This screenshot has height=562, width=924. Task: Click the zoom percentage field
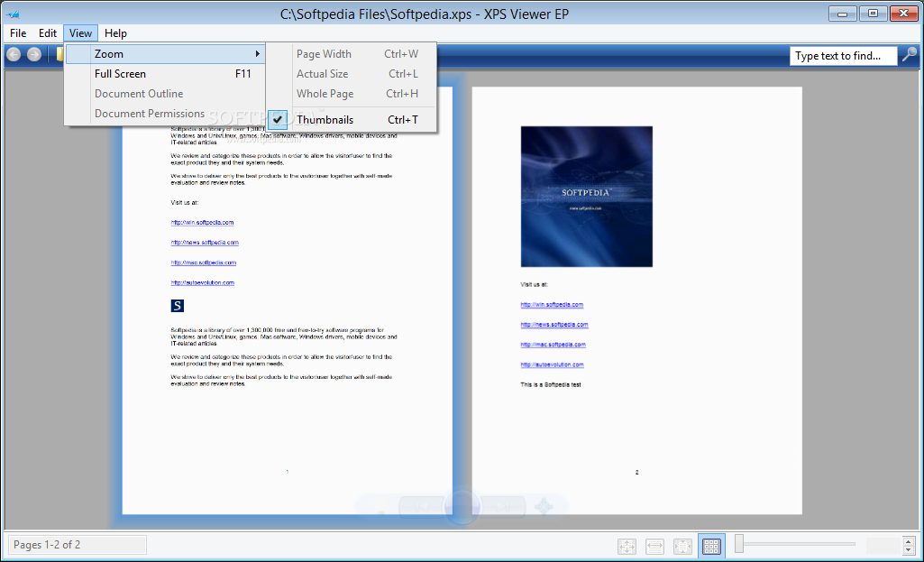pyautogui.click(x=884, y=546)
